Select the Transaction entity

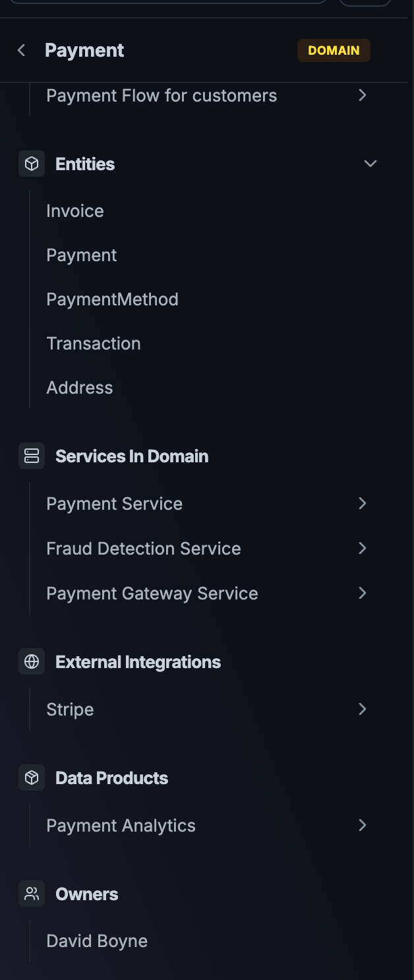tap(93, 343)
